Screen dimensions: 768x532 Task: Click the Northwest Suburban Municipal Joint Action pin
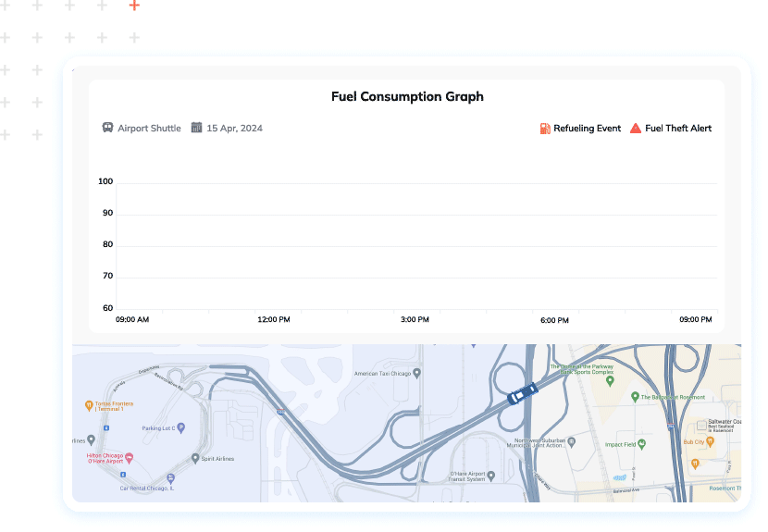pos(571,443)
